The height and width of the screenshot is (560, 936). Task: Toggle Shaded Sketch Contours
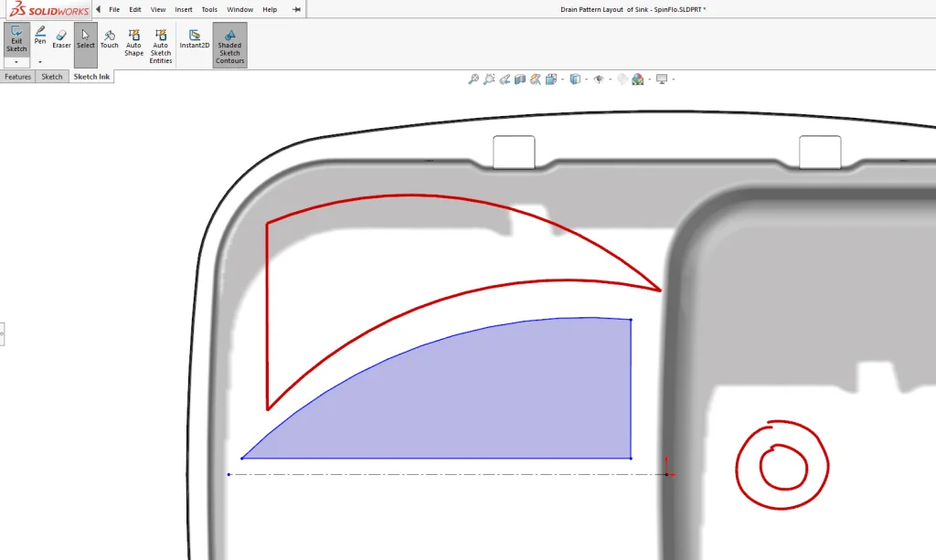[229, 46]
